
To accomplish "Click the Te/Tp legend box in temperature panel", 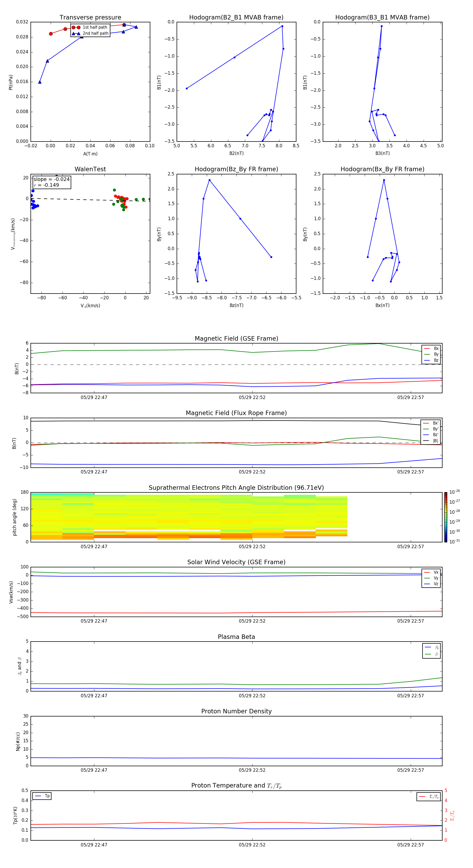I will tap(428, 797).
